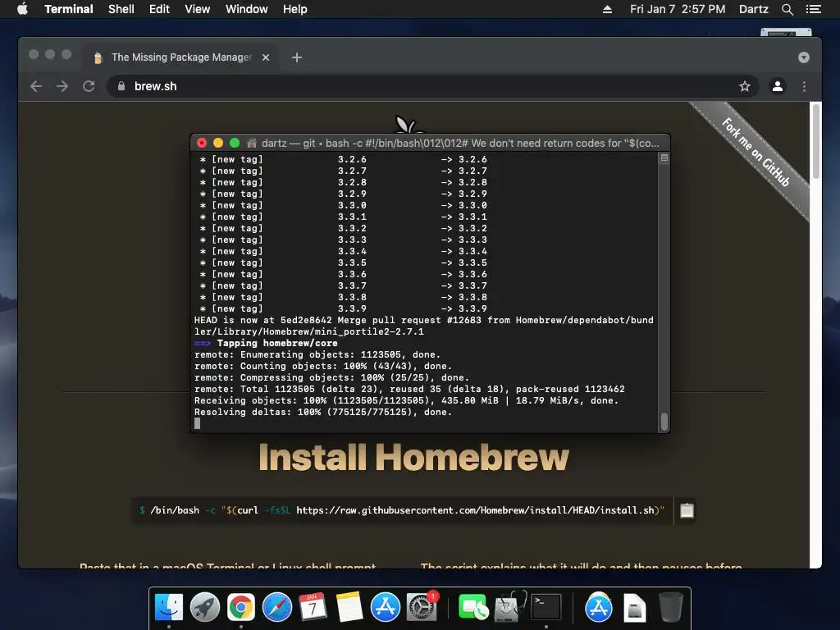This screenshot has width=840, height=630.
Task: Click the new tag 3.2.6 row
Action: pos(344,160)
